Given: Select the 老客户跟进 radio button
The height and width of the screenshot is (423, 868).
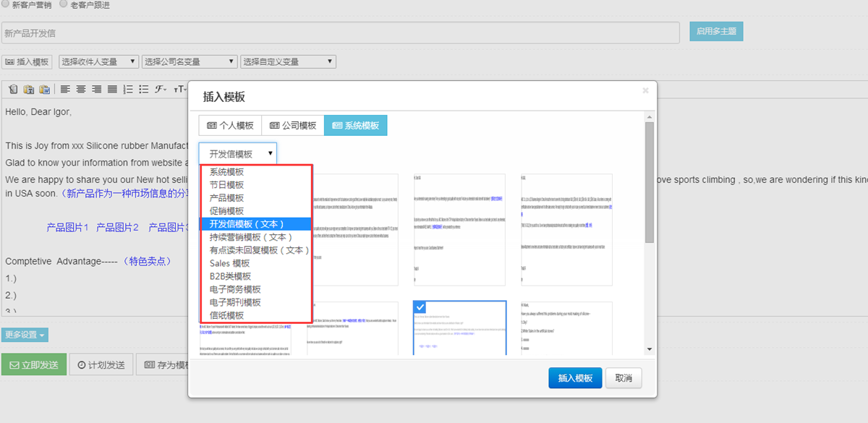Looking at the screenshot, I should click(64, 4).
